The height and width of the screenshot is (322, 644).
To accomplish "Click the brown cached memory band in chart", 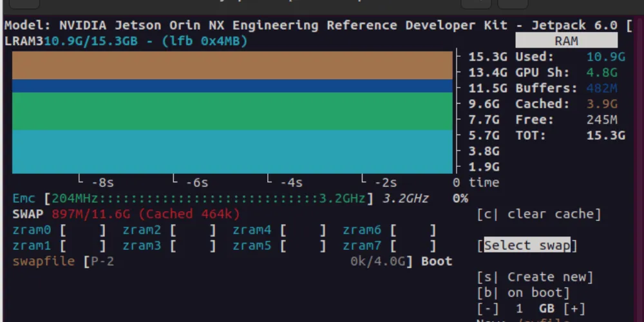I will pos(232,65).
